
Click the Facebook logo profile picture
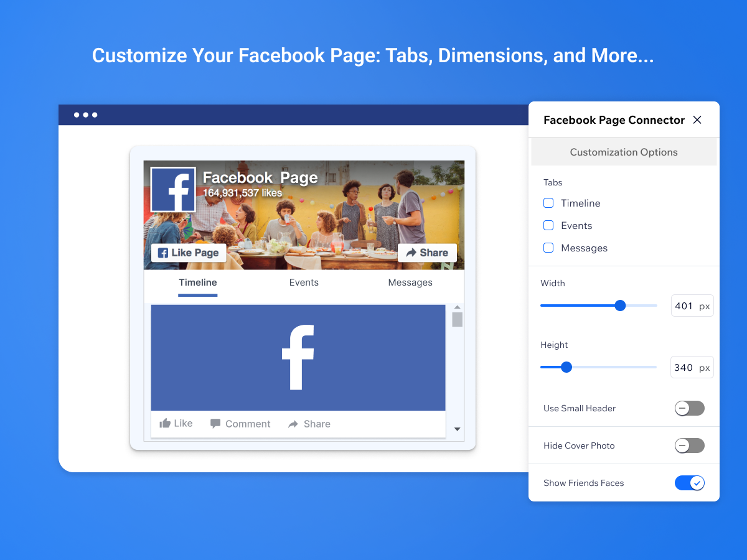[173, 189]
